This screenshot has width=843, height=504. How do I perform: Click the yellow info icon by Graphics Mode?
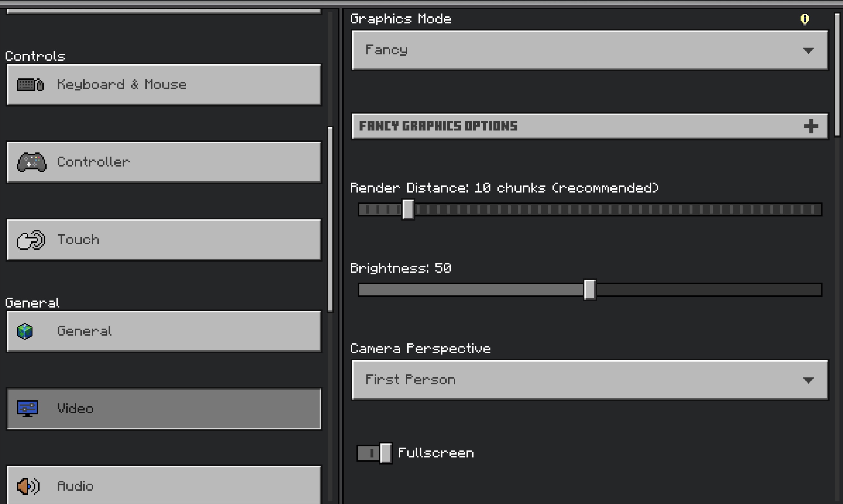pyautogui.click(x=805, y=19)
